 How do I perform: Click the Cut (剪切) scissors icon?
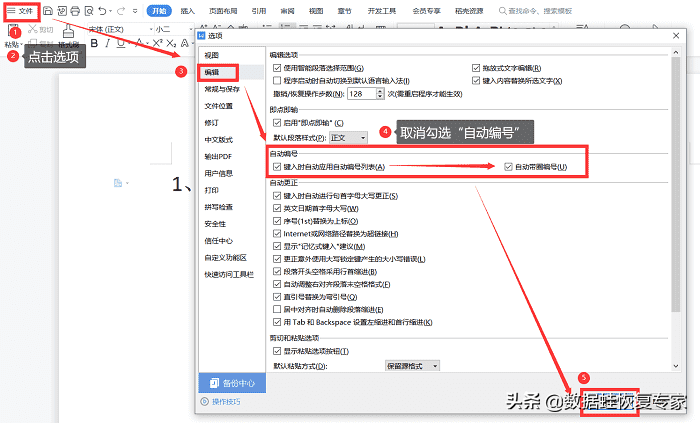click(x=32, y=29)
